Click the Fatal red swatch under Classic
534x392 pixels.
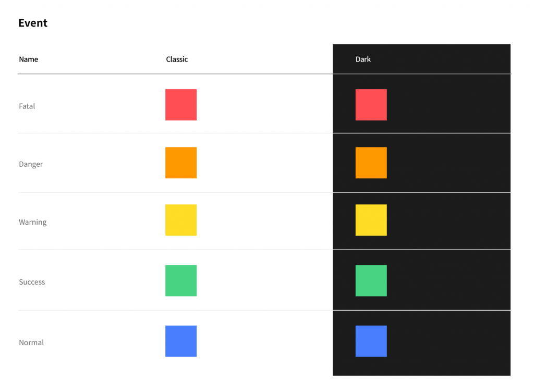click(x=181, y=105)
